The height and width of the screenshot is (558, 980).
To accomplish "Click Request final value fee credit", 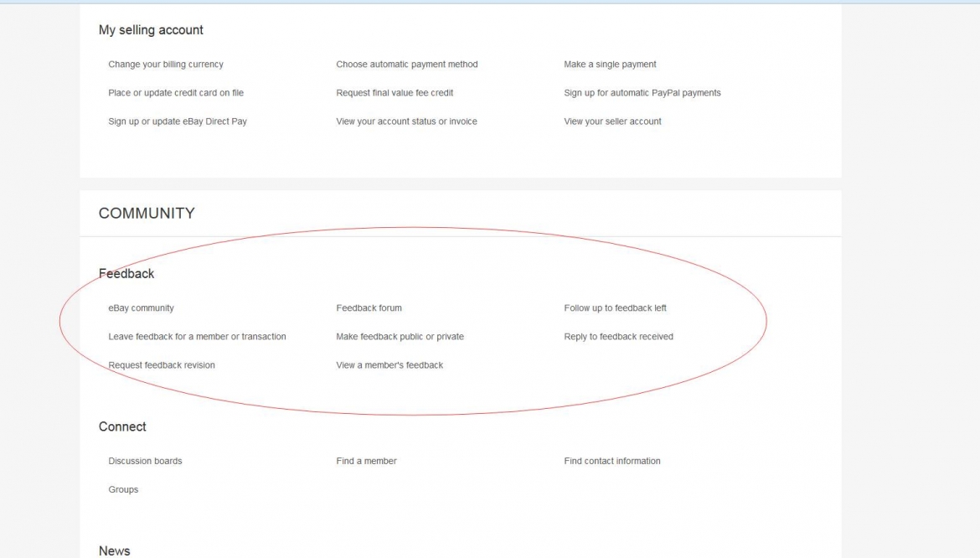I will (x=395, y=93).
